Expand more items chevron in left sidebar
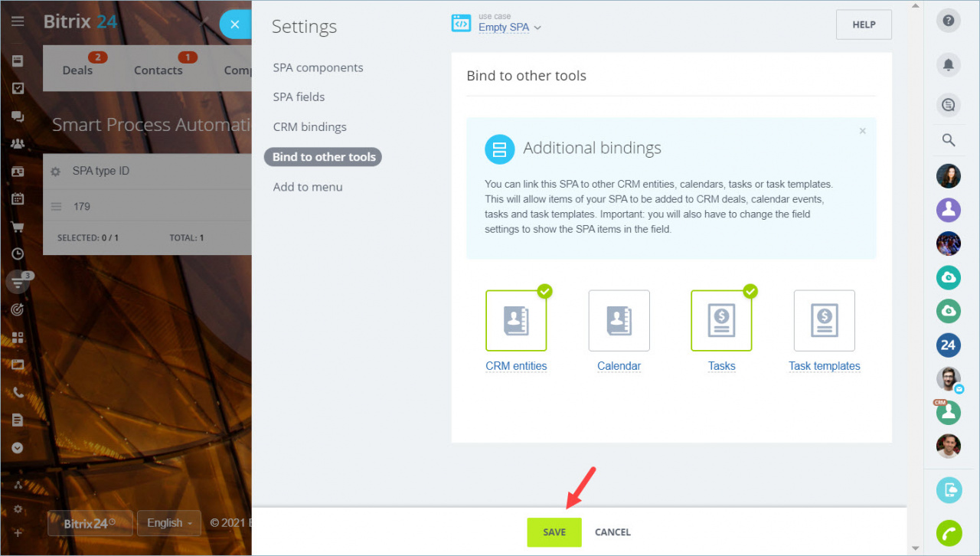Image resolution: width=980 pixels, height=556 pixels. coord(18,448)
